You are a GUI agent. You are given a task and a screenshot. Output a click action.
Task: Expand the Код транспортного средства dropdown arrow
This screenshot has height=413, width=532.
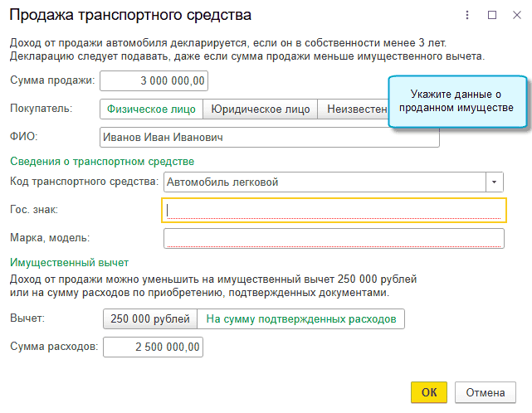(495, 182)
